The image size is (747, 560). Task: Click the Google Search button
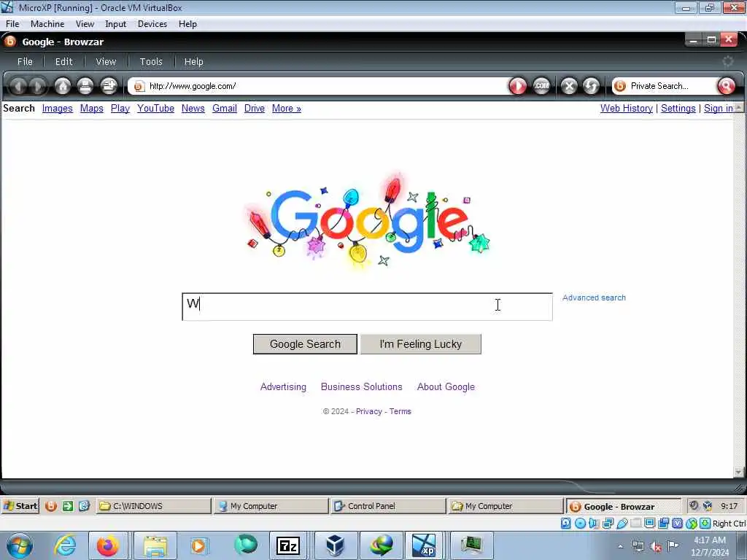(x=305, y=344)
